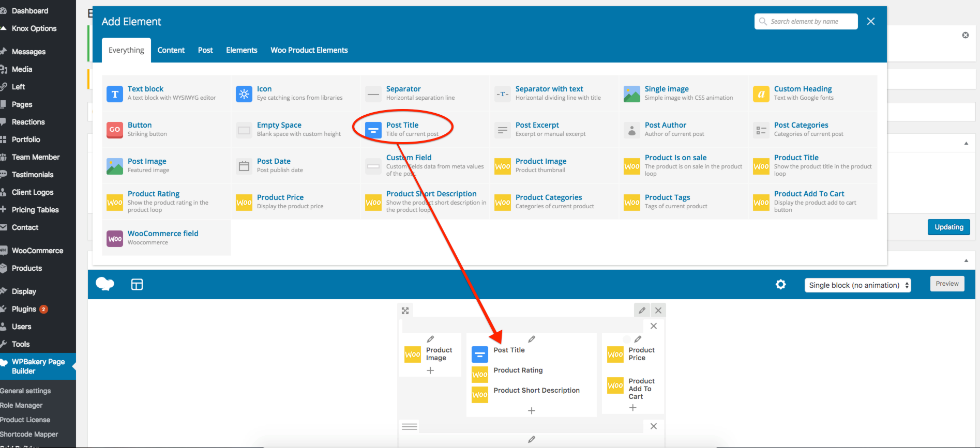
Task: Click the Preview button
Action: (947, 284)
